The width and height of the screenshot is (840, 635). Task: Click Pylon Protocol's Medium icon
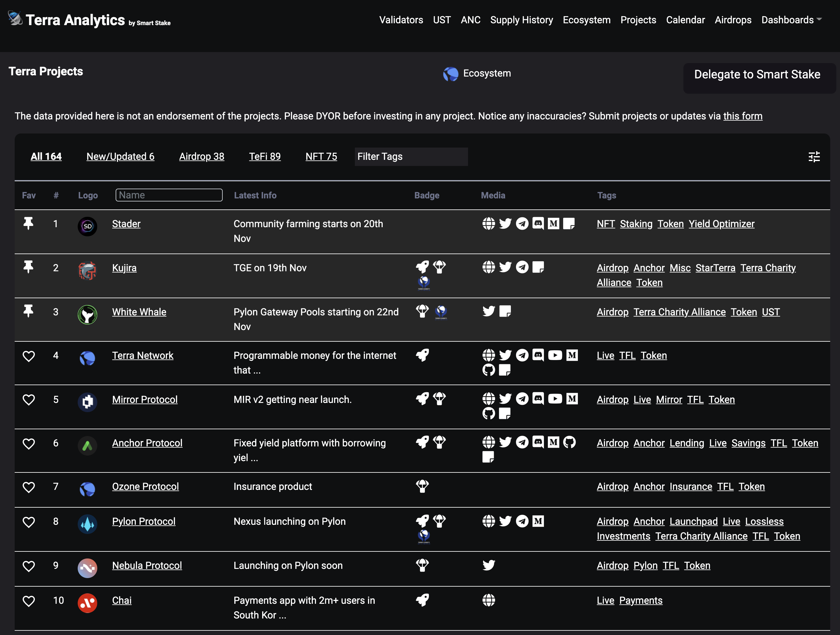pyautogui.click(x=538, y=521)
